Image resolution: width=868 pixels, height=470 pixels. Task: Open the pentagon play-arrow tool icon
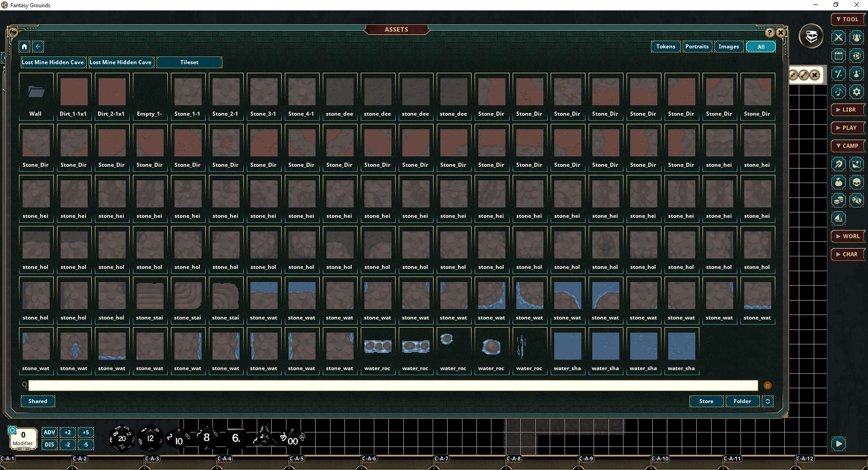coord(857,56)
